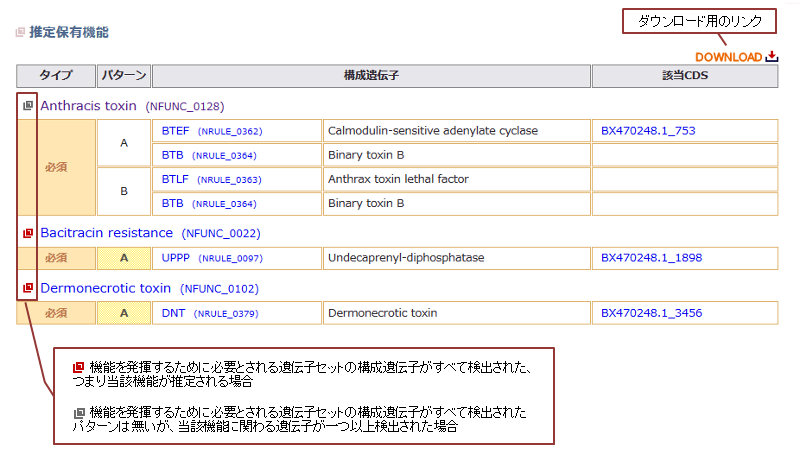Click the 構成遺伝子 column header
800x460 pixels.
370,76
